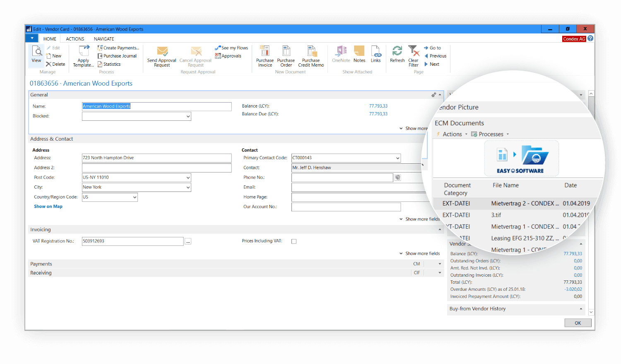The height and width of the screenshot is (364, 621).
Task: Open vendor Statistics
Action: pyautogui.click(x=109, y=64)
